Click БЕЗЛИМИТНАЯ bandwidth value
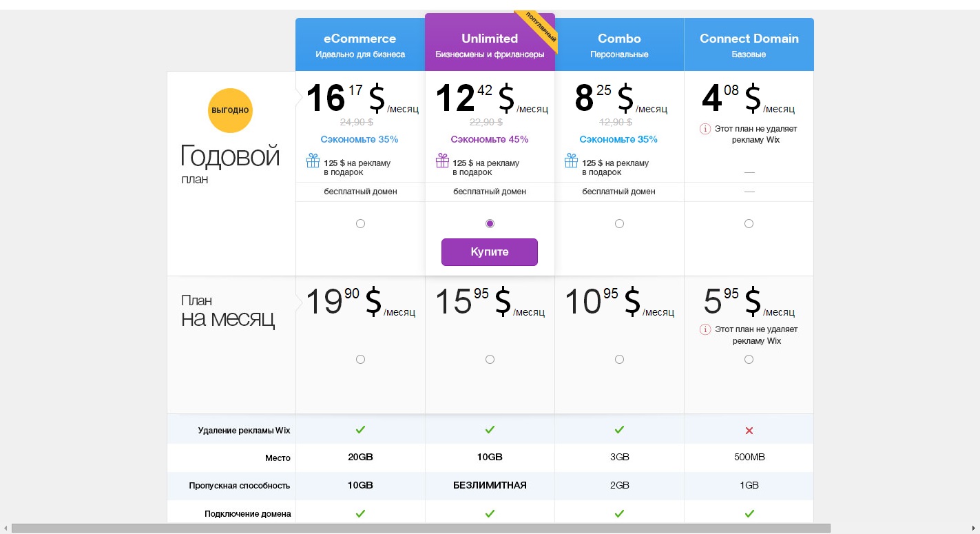This screenshot has width=980, height=534. click(x=490, y=485)
